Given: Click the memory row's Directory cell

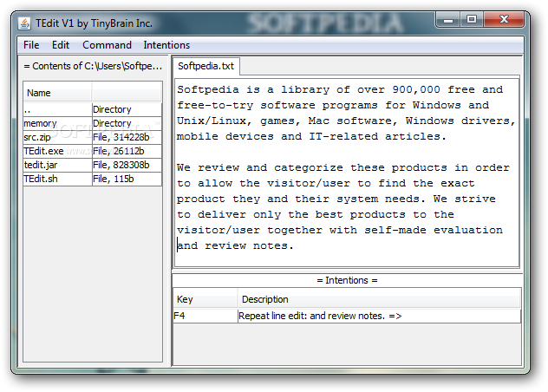Looking at the screenshot, I should [x=127, y=123].
